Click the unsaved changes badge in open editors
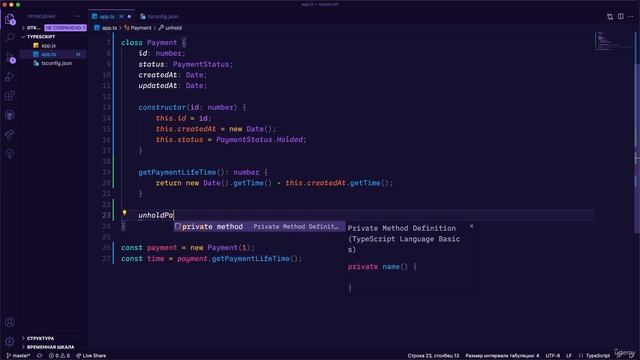 click(x=65, y=28)
